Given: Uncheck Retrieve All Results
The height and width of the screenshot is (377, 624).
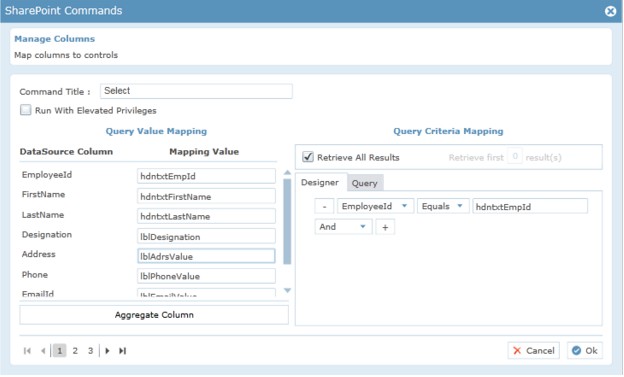Looking at the screenshot, I should (x=308, y=157).
